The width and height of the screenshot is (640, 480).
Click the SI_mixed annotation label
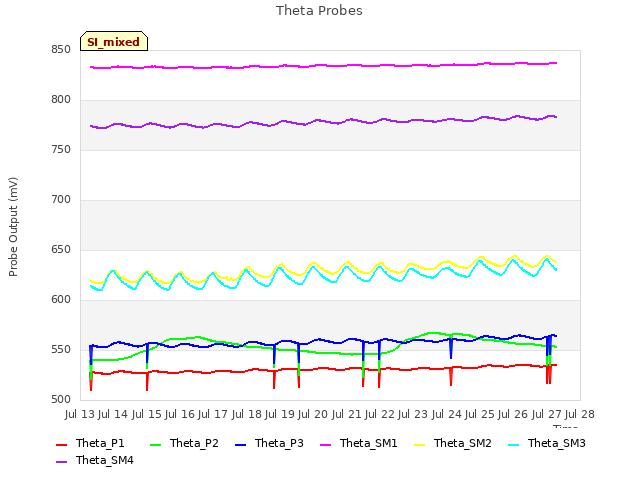coord(114,41)
